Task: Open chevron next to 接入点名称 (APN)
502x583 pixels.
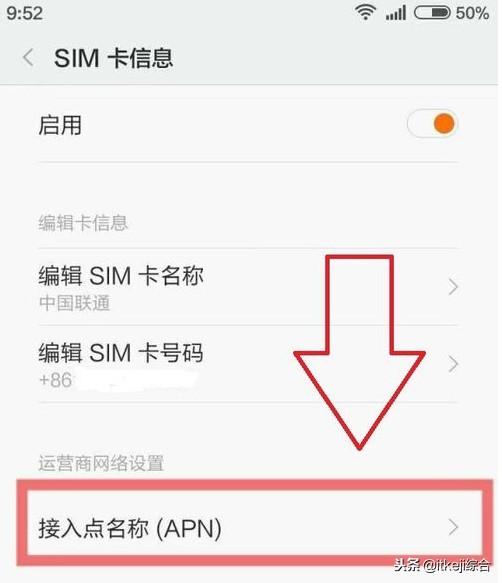Action: click(x=453, y=527)
